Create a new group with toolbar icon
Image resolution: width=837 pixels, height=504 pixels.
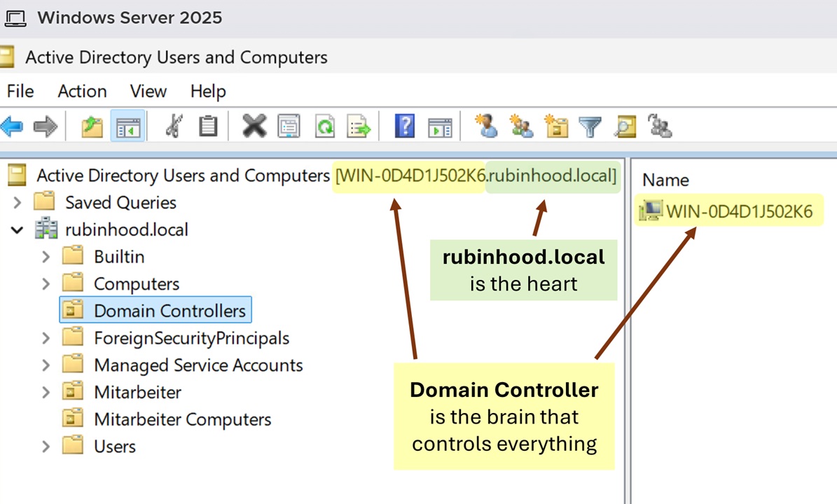(x=521, y=127)
